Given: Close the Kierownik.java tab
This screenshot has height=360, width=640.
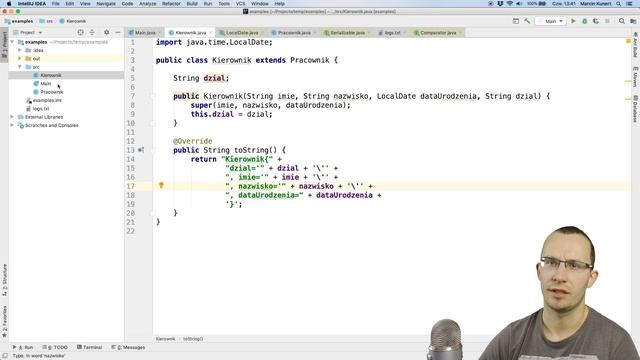Looking at the screenshot, I should coord(211,33).
